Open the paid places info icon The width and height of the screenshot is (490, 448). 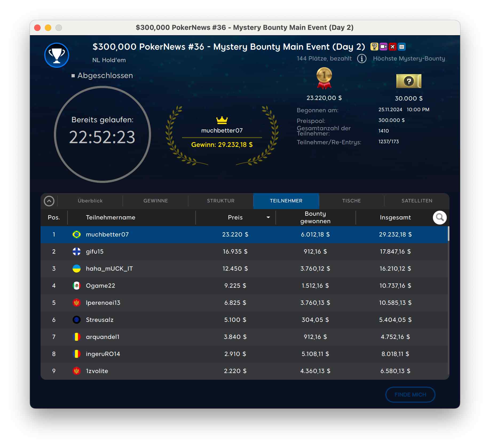point(362,59)
